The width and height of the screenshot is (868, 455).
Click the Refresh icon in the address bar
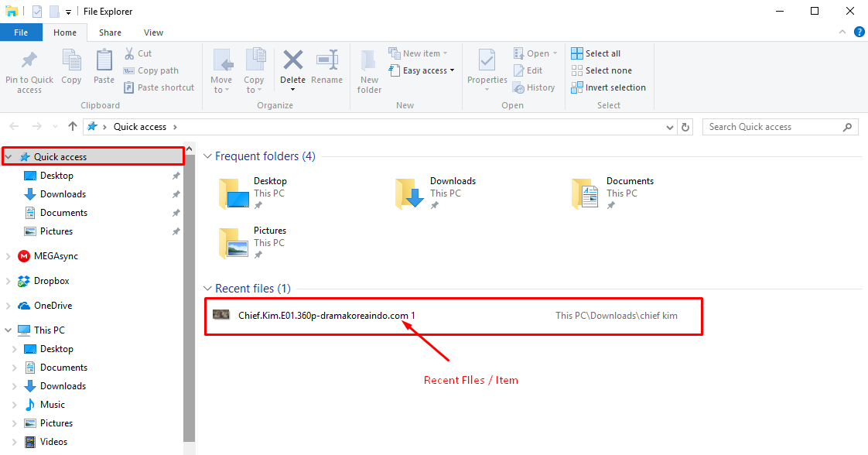(685, 126)
